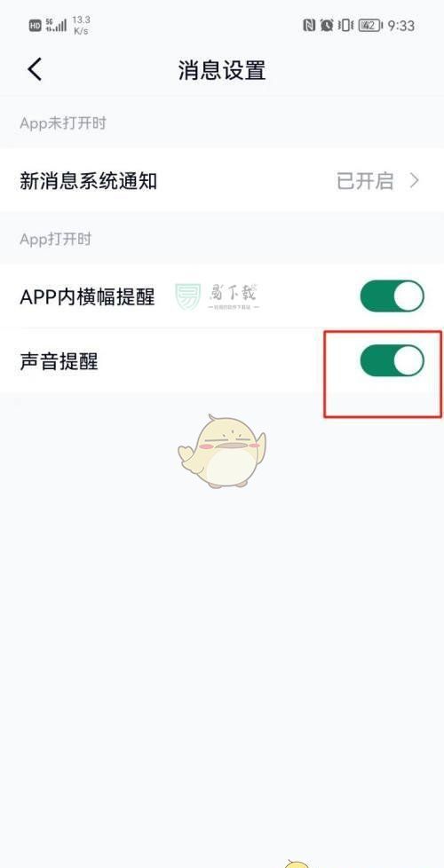
Task: Tap the NFC status icon
Action: click(309, 26)
